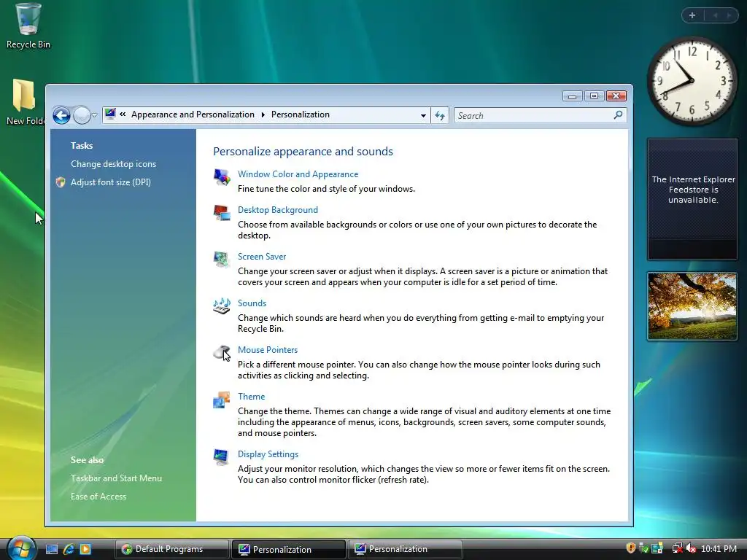
Task: Click the Windows Sidebar tray icon
Action: (x=657, y=548)
